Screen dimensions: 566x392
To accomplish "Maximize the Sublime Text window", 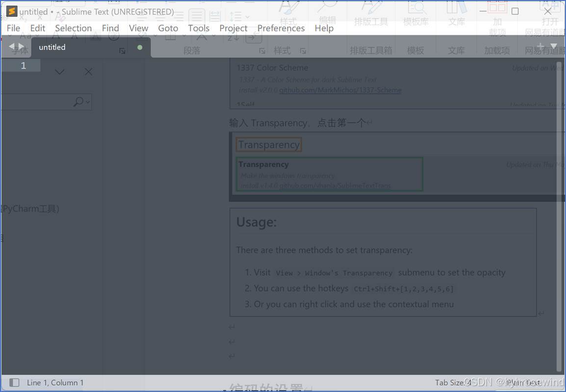I will [515, 12].
